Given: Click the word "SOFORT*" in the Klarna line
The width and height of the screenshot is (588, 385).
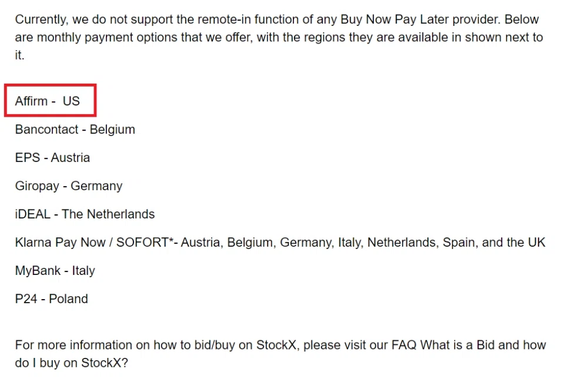Looking at the screenshot, I should 143,243.
